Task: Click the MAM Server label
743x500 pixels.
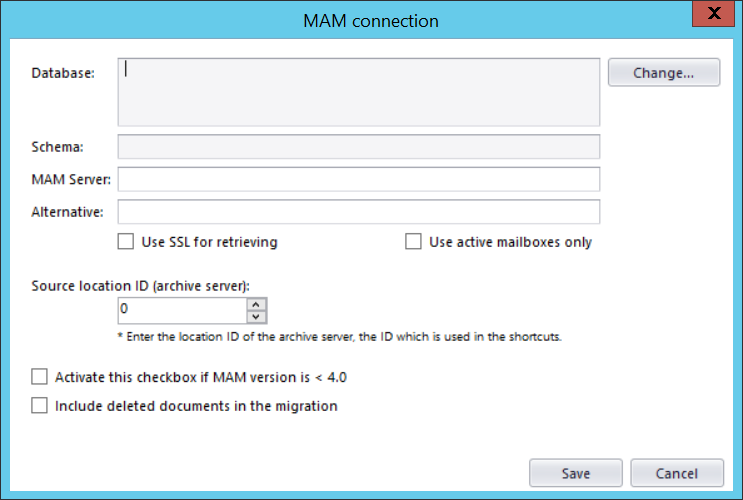Action: tap(72, 179)
